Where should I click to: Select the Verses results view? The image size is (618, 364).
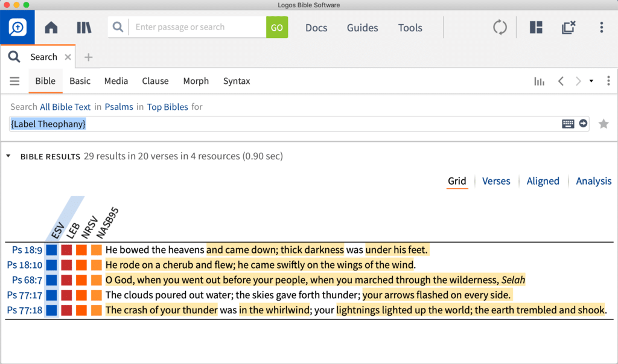coord(496,181)
